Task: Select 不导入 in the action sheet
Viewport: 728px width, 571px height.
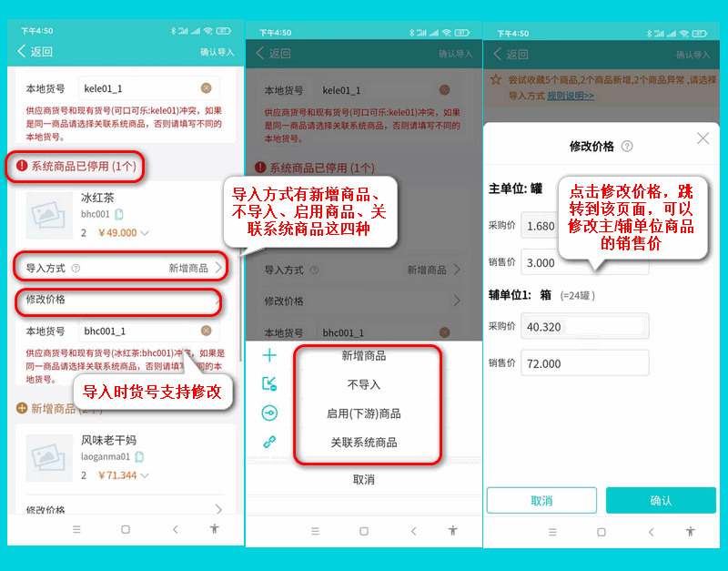Action: [364, 384]
